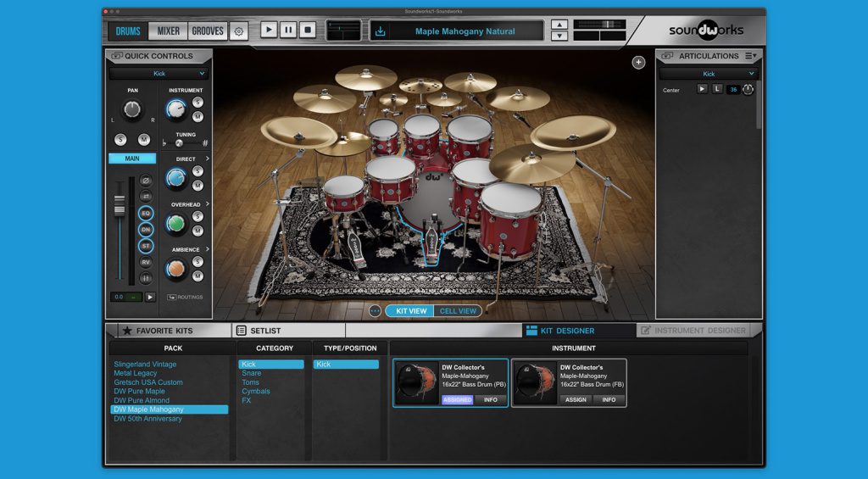Open Articulations Kick dropdown

tap(709, 74)
